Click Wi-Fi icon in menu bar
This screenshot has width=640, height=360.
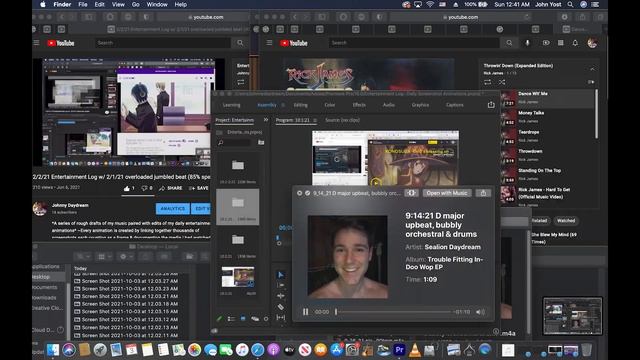(430, 4)
